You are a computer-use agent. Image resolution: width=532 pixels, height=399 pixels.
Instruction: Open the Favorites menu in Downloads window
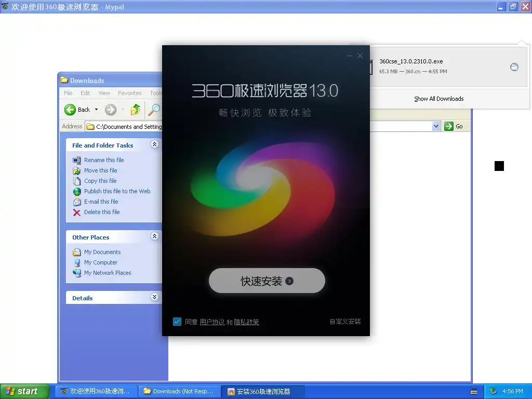point(129,93)
